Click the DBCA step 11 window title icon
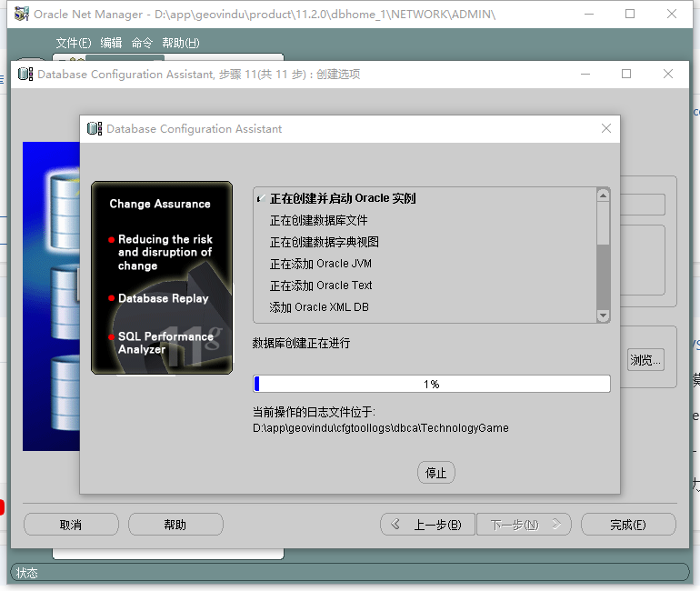700x591 pixels. click(25, 74)
